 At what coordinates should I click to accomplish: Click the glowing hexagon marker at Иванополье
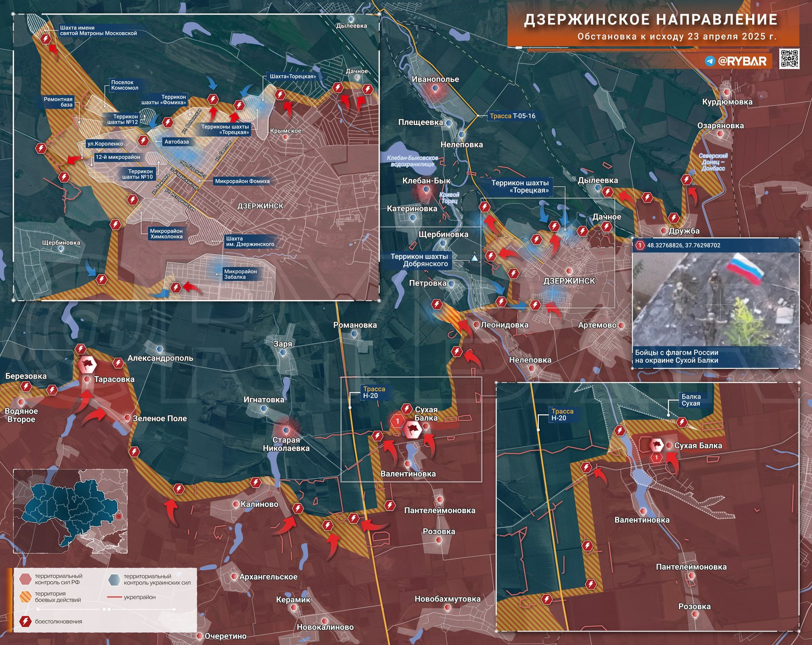pos(435,89)
